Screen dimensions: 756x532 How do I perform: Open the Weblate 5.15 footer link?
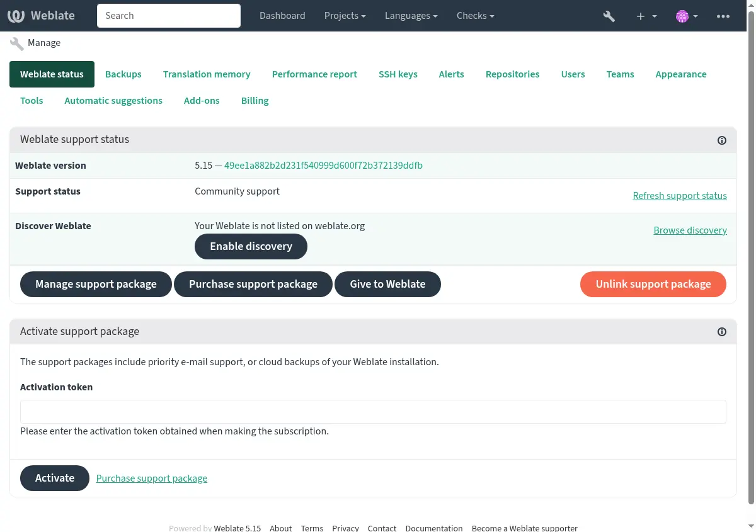238,528
